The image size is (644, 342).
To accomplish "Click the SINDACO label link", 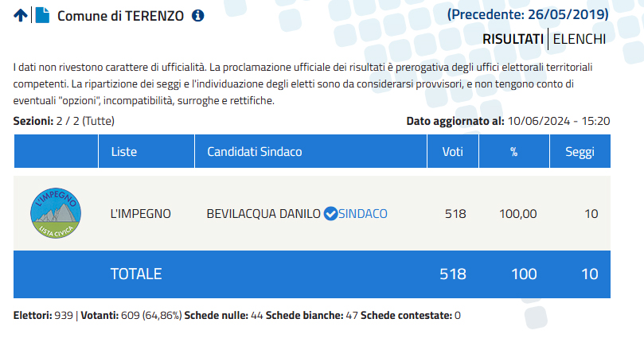I will [363, 213].
